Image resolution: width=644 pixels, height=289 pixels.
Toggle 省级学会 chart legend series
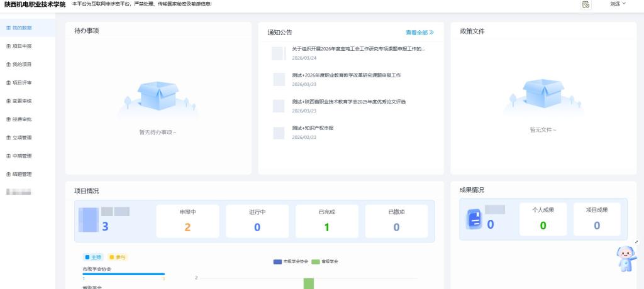(x=326, y=261)
